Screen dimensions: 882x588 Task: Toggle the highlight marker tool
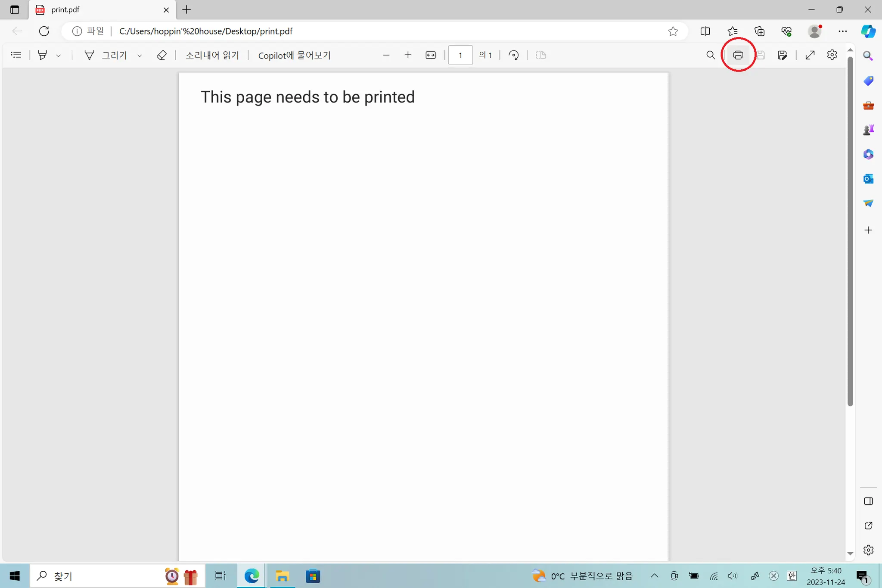pyautogui.click(x=42, y=55)
